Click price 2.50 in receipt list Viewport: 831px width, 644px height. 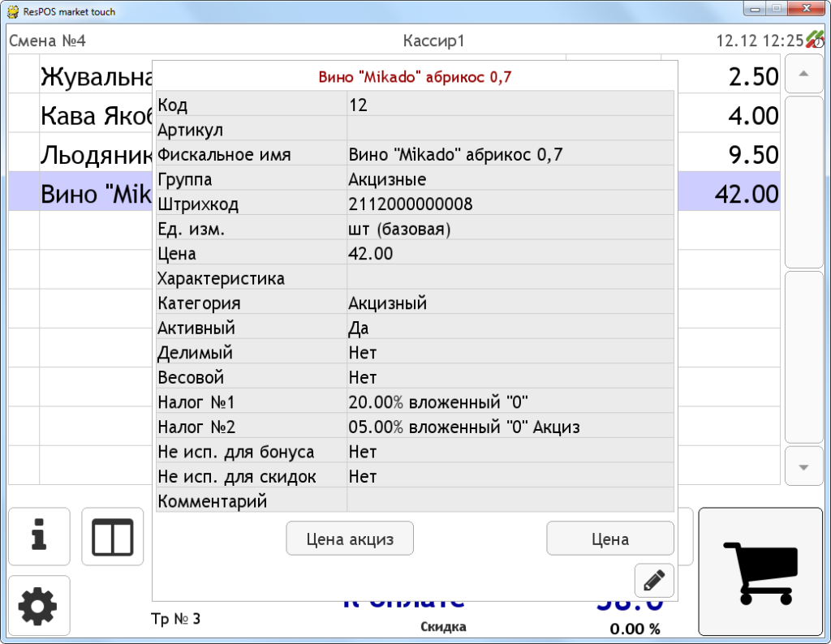pos(753,77)
